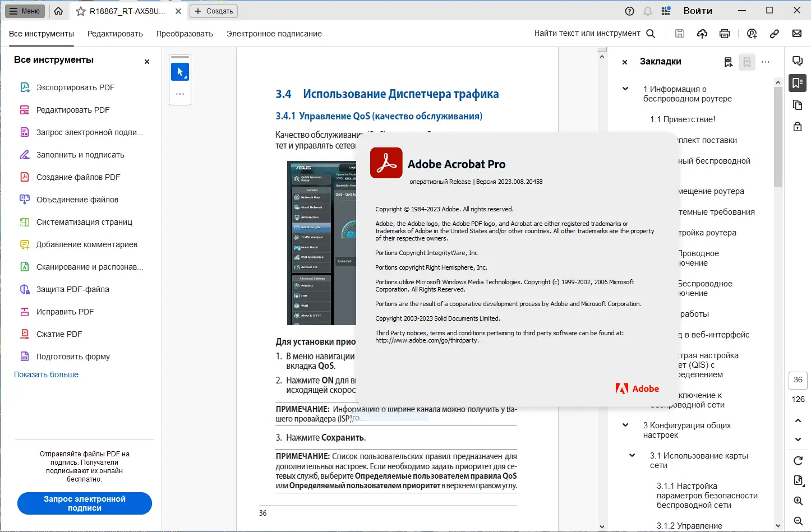Open the Преобразовать tab
Screen dimensions: 811x532
point(185,34)
